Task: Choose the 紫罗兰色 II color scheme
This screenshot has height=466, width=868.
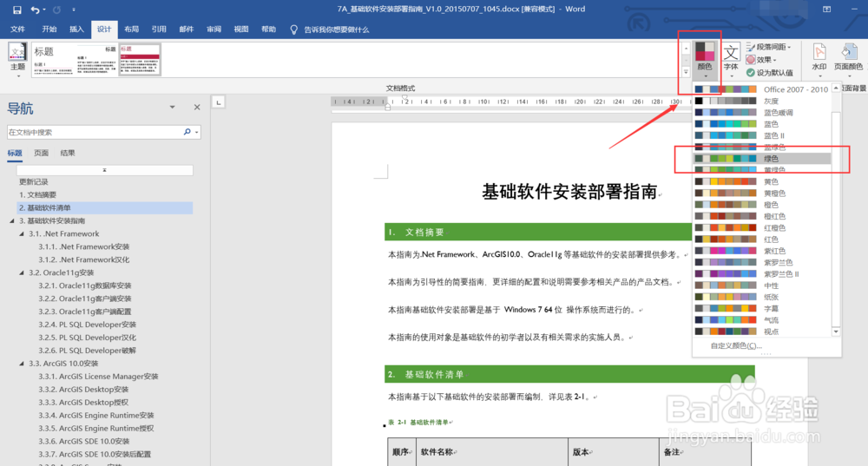Action: [762, 274]
